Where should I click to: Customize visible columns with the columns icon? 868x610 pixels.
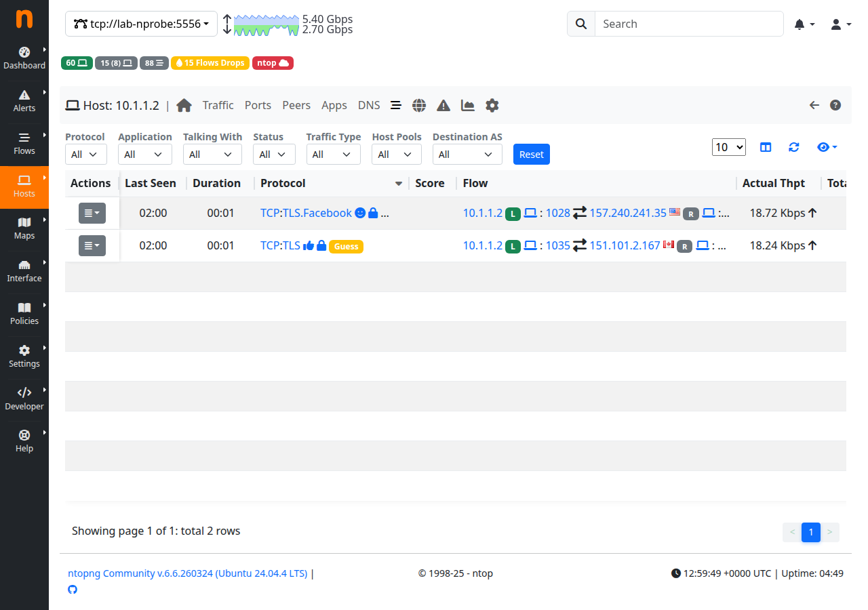[x=765, y=147]
